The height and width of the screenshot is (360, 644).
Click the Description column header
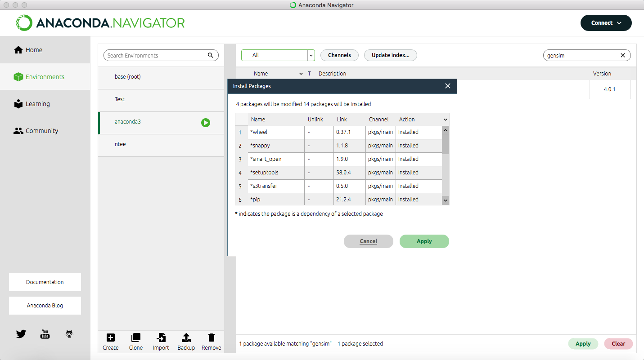[x=333, y=74]
